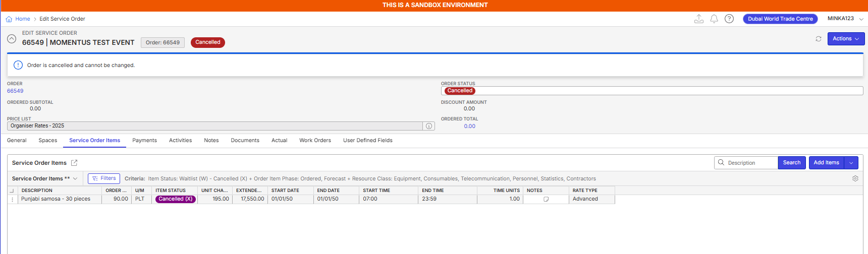Sort by the Rate Type column header

(x=592, y=190)
